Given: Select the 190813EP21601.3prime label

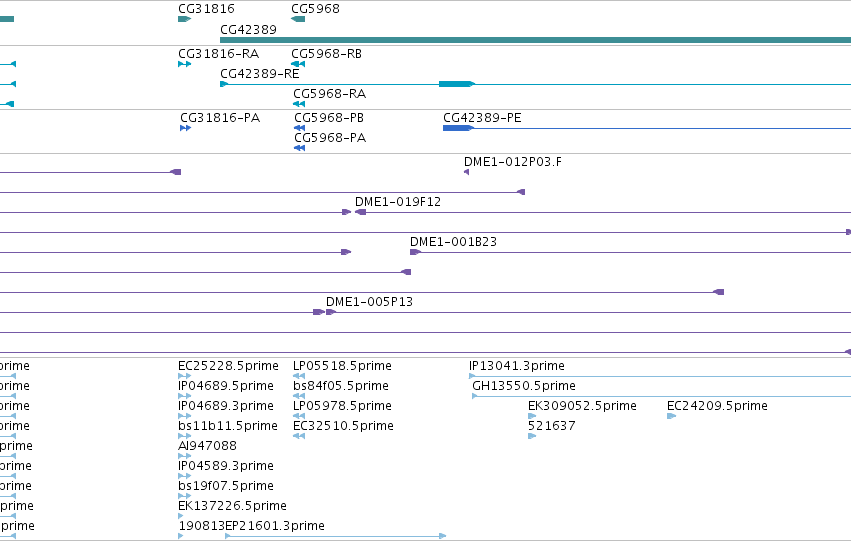Looking at the screenshot, I should [x=251, y=526].
